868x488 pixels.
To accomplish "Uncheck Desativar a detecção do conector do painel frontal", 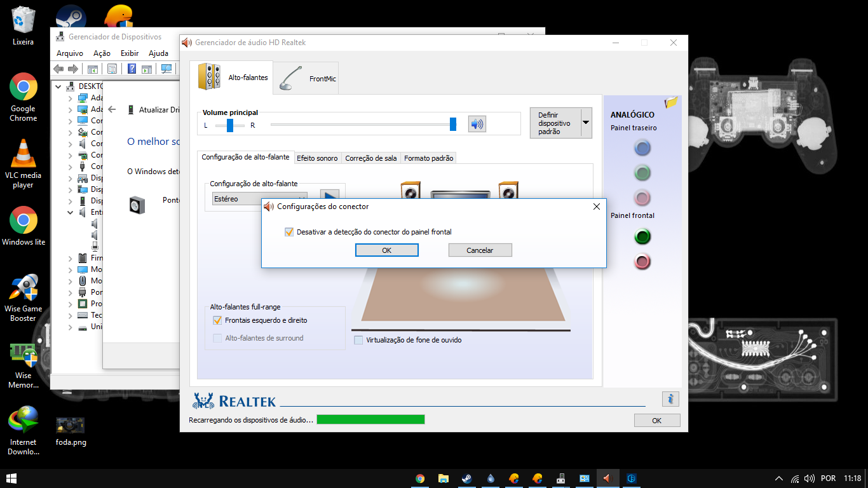I will click(x=289, y=232).
